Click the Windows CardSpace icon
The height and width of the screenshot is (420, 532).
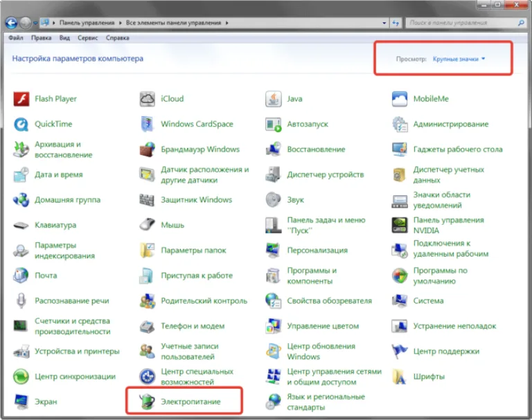148,124
